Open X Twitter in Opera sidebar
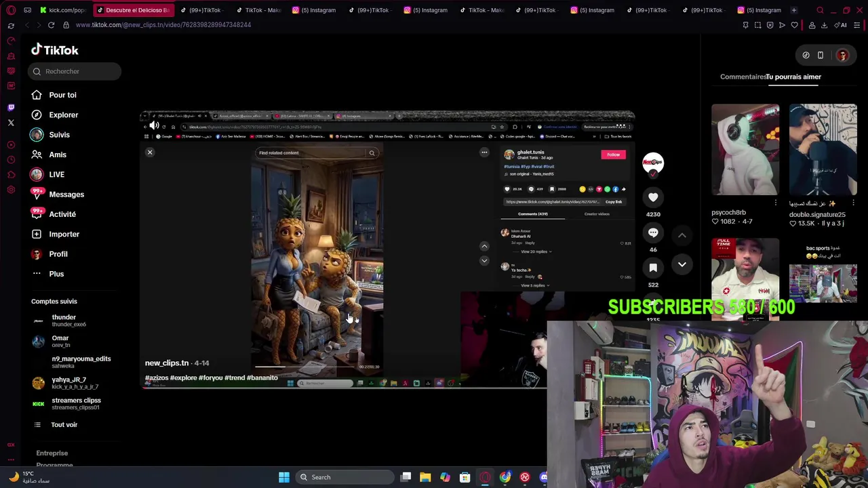The width and height of the screenshot is (868, 488). [x=11, y=123]
